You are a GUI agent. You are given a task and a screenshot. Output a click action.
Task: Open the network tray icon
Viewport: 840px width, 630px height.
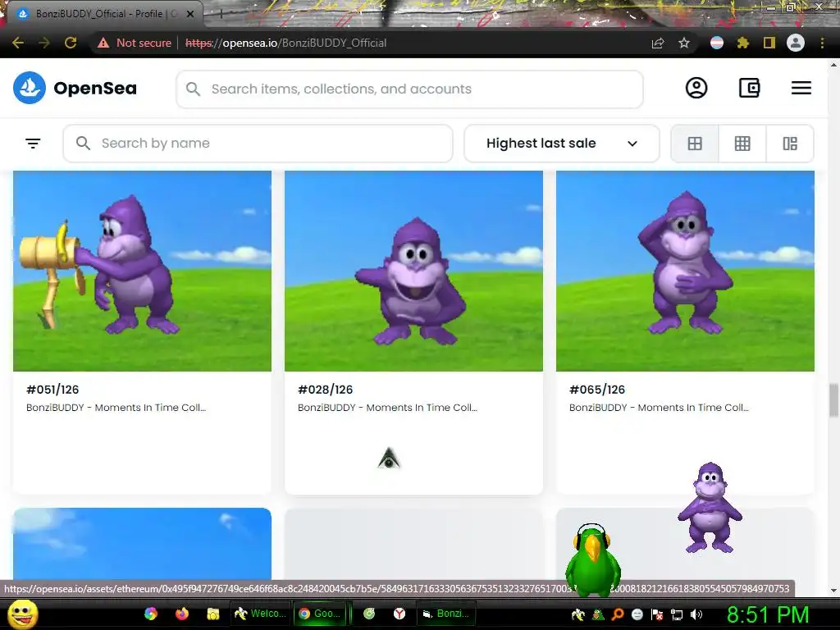coord(677,614)
